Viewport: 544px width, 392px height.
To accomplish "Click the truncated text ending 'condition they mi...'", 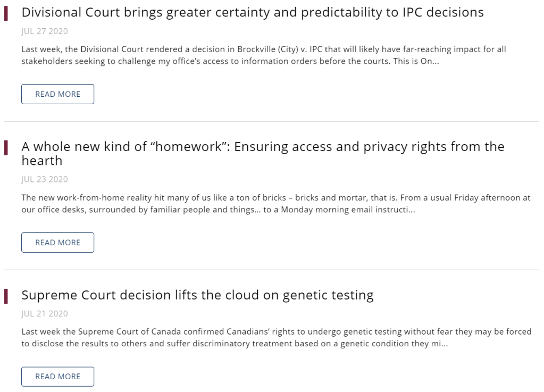I will (415, 343).
